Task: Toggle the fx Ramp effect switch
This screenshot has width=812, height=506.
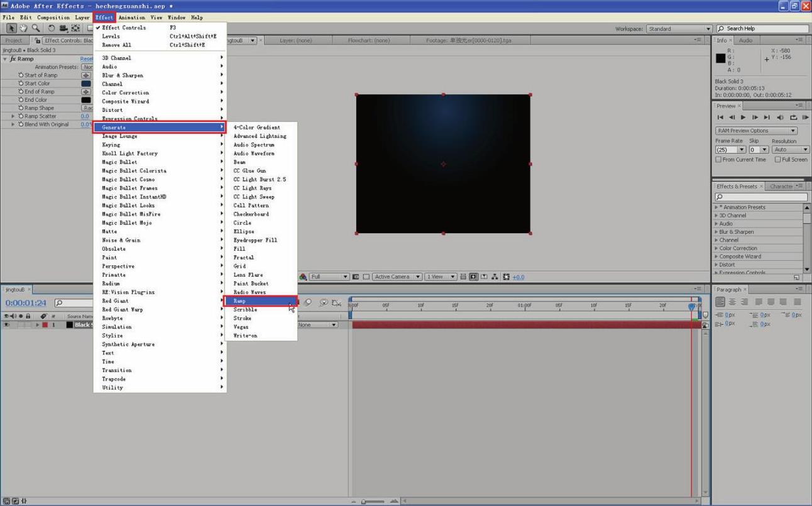Action: (x=13, y=59)
